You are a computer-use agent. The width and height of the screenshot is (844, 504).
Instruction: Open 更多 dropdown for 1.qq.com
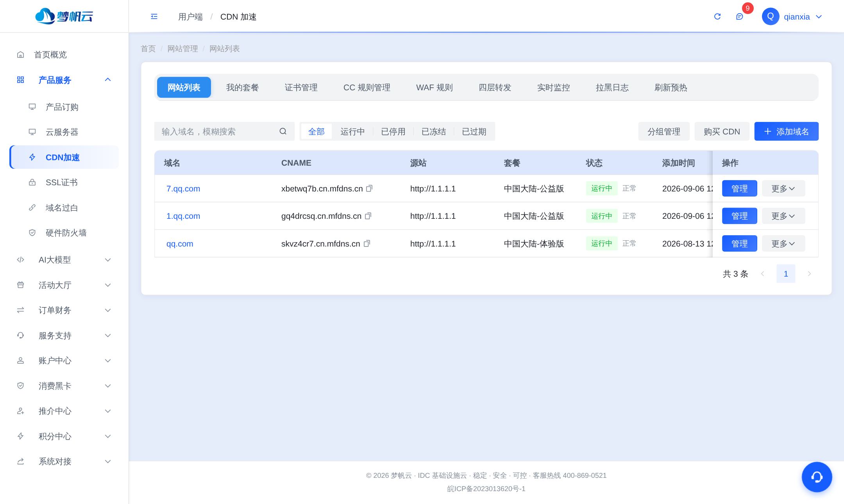783,216
